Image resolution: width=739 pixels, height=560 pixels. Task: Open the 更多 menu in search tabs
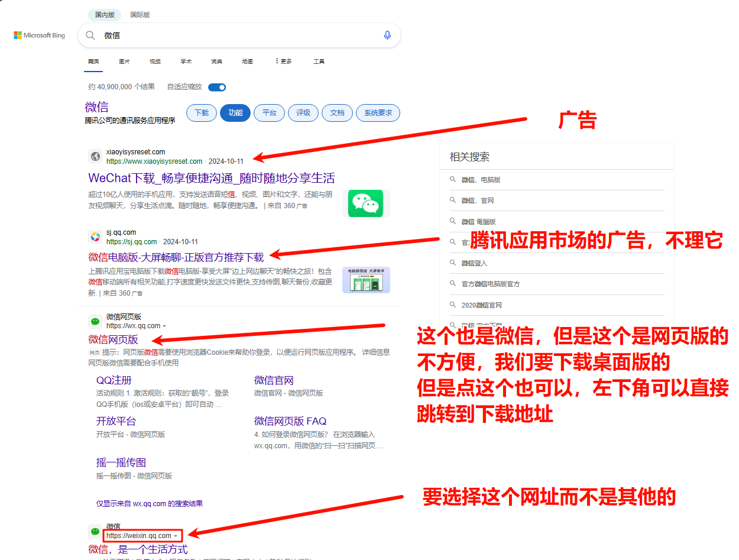284,61
